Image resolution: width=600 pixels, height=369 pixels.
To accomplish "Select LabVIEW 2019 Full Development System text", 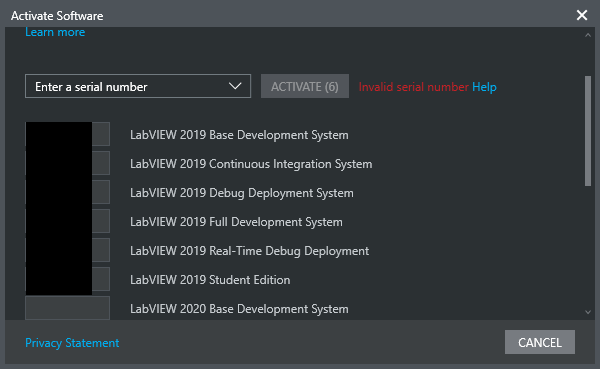I will click(236, 222).
